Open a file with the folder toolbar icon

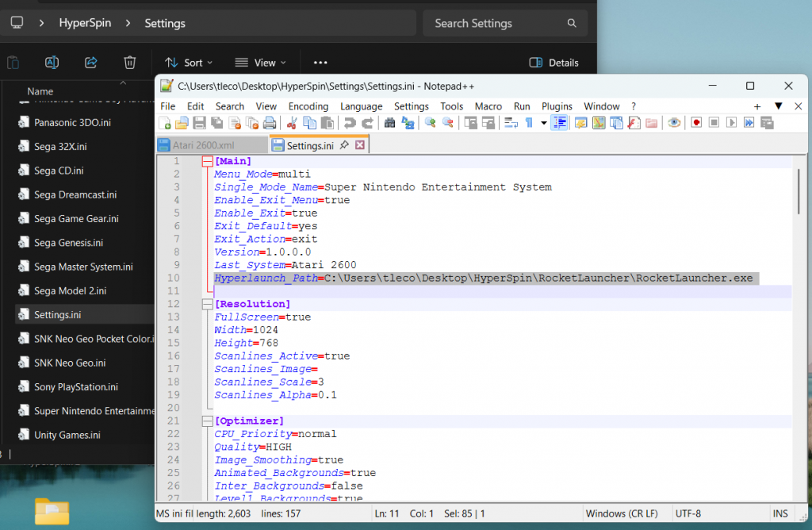tap(182, 123)
